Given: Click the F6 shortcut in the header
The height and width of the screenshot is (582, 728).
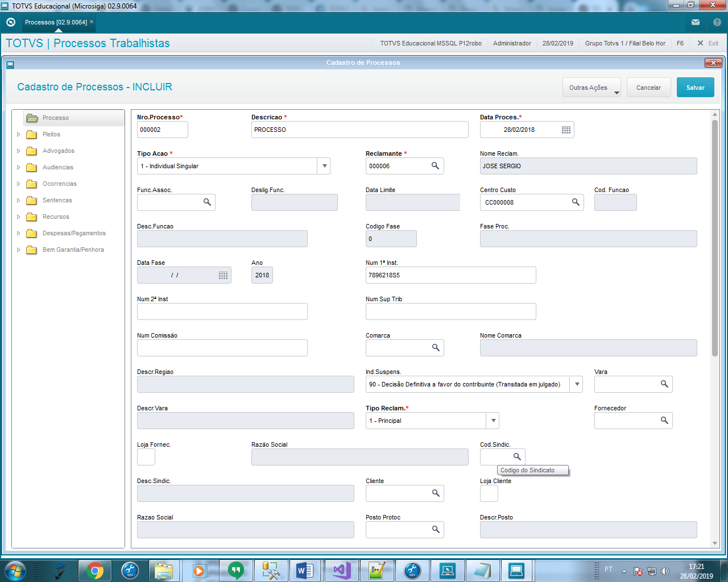Looking at the screenshot, I should tap(680, 43).
